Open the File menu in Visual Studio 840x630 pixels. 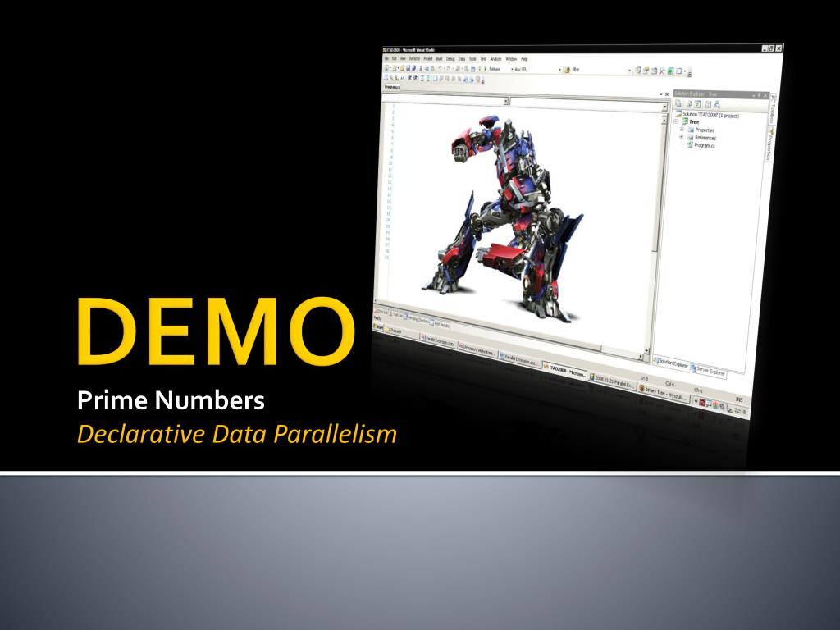pyautogui.click(x=386, y=59)
